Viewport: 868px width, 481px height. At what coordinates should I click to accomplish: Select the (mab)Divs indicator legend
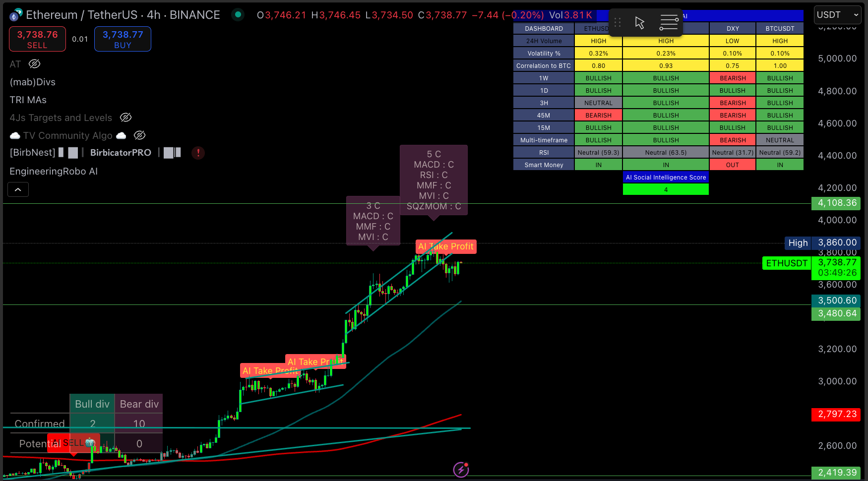click(33, 82)
